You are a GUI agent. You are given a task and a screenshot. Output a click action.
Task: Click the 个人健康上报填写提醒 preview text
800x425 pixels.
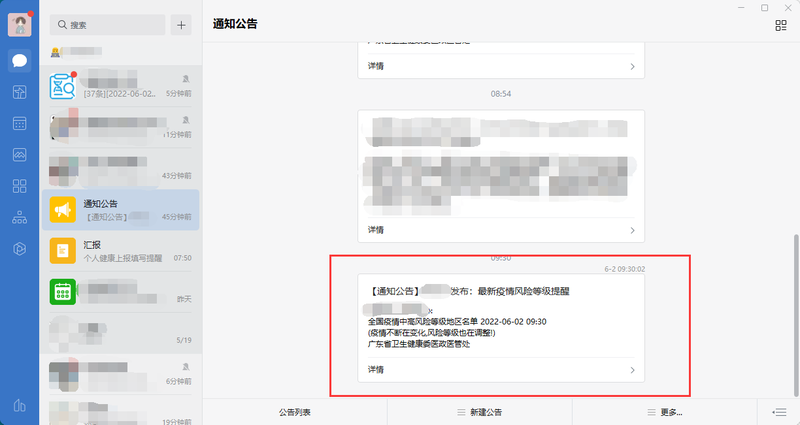pos(123,258)
